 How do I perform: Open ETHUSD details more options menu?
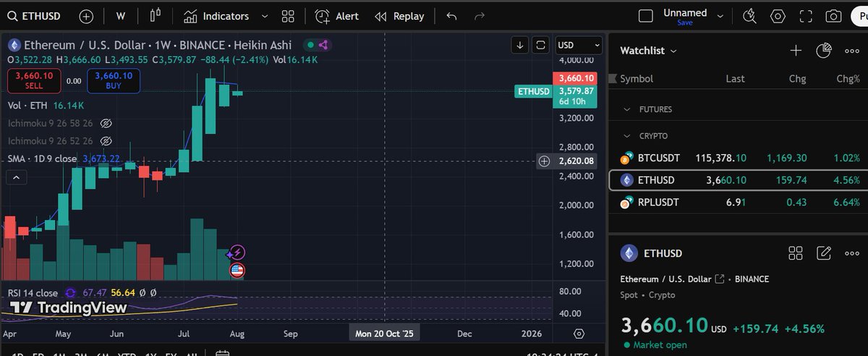click(x=851, y=253)
